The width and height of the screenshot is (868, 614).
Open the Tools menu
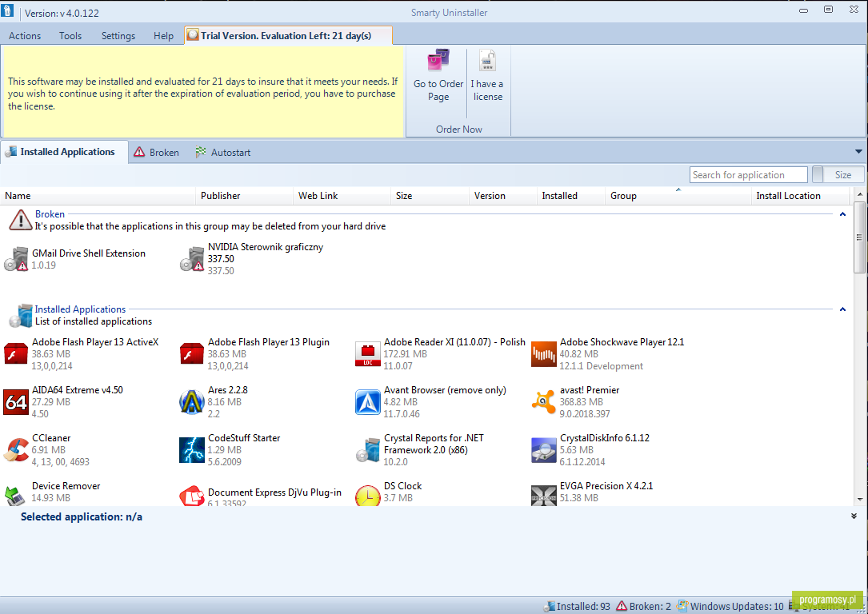tap(70, 35)
